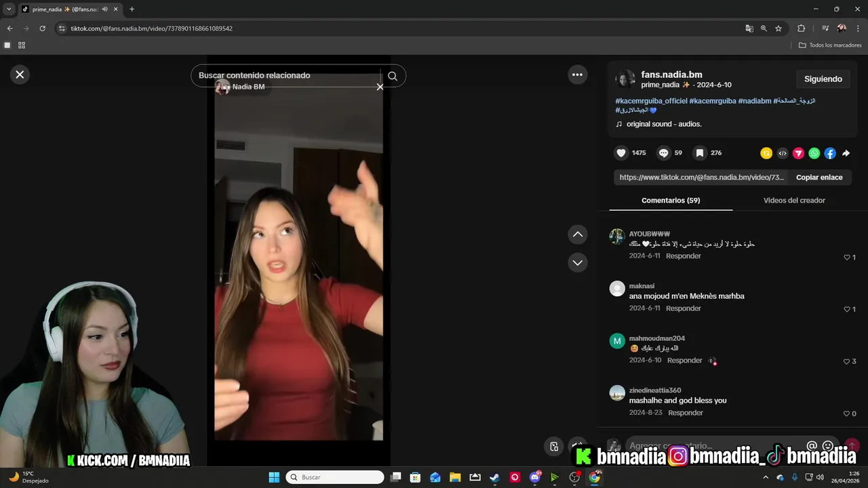Screen dimensions: 868x488
Task: Reply to AYOUB's comment with Responder
Action: (x=683, y=256)
